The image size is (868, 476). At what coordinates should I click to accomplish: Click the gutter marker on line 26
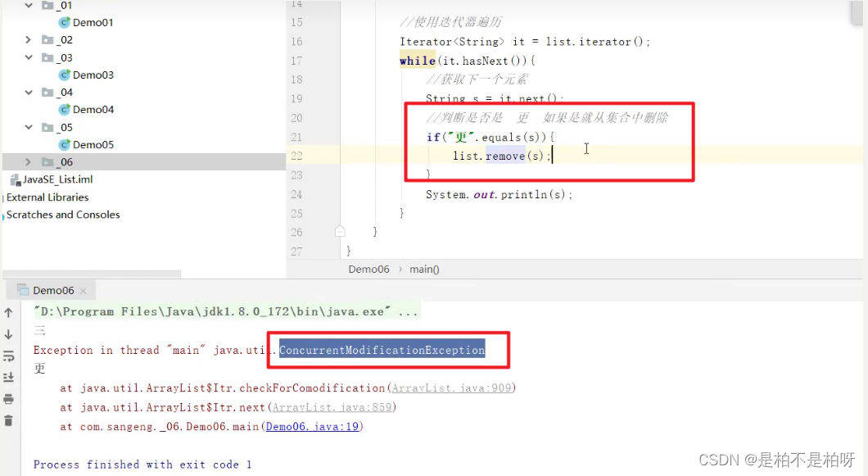(340, 232)
